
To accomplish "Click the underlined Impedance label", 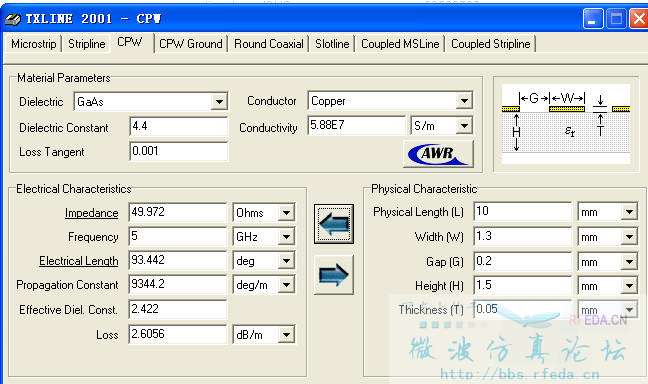I will 91,213.
